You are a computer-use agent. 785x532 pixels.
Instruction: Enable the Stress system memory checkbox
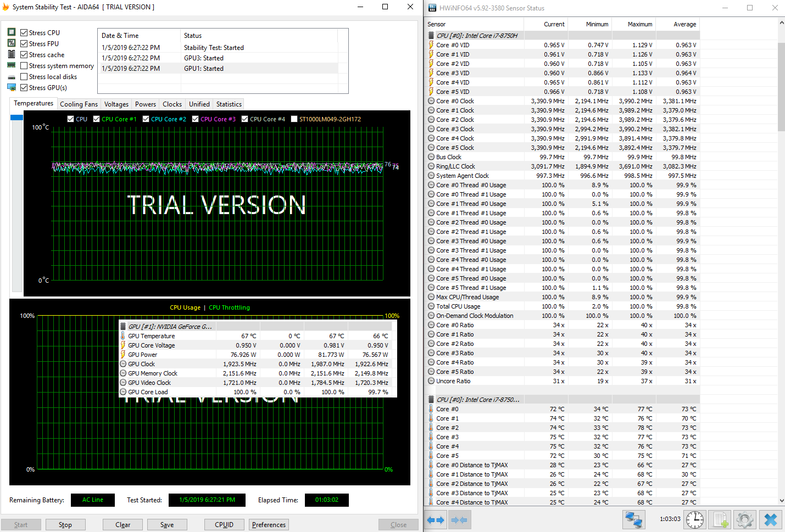coord(24,65)
